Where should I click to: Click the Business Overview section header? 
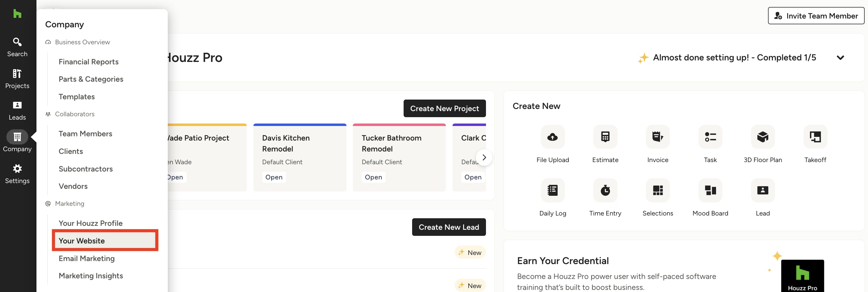(77, 42)
